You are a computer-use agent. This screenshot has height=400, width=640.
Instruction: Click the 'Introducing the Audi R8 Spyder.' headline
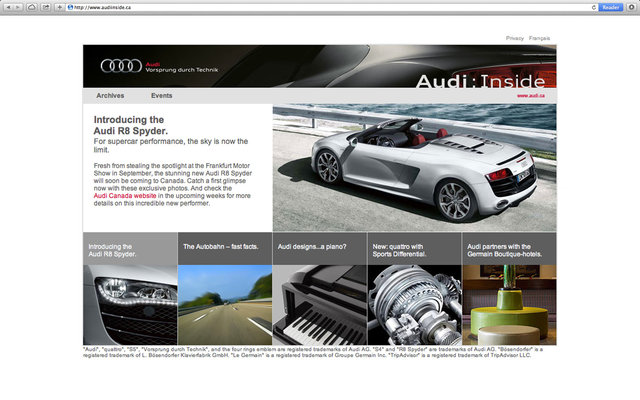131,125
